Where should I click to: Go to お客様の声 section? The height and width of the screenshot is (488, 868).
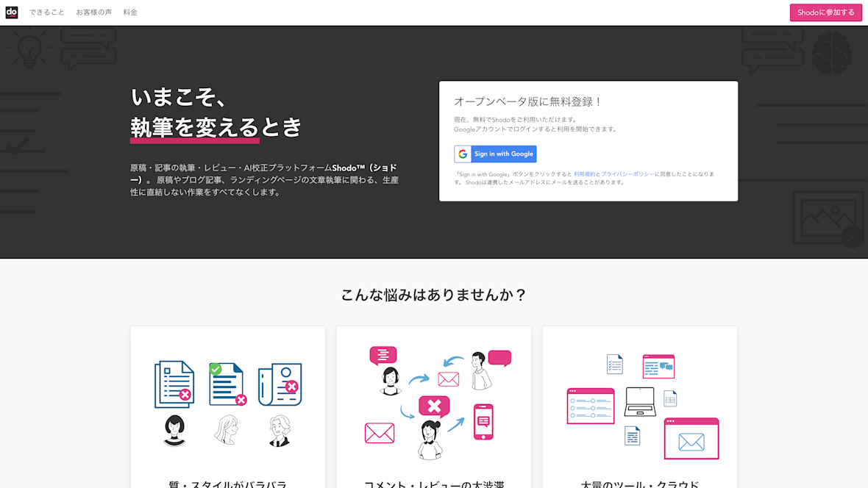pyautogui.click(x=93, y=12)
